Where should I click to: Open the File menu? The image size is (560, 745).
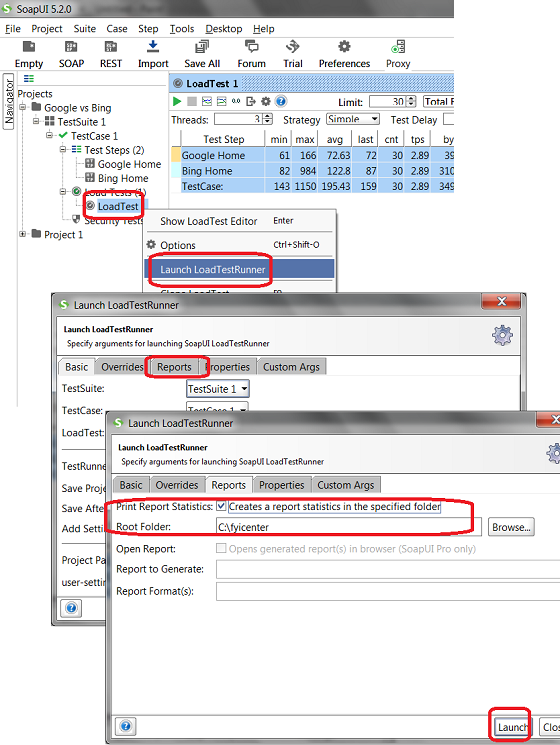[13, 29]
